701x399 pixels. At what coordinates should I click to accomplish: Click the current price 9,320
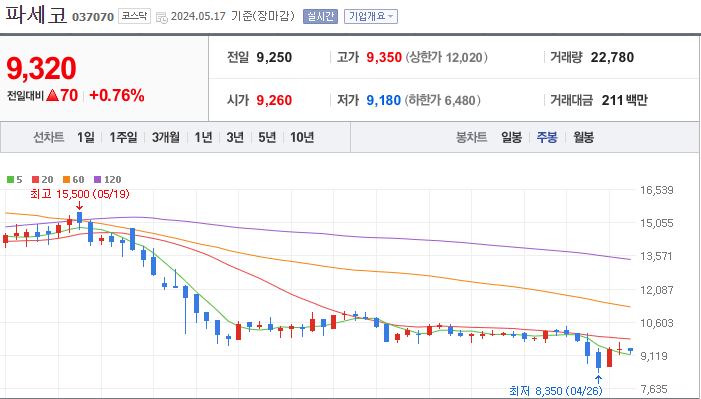point(41,68)
